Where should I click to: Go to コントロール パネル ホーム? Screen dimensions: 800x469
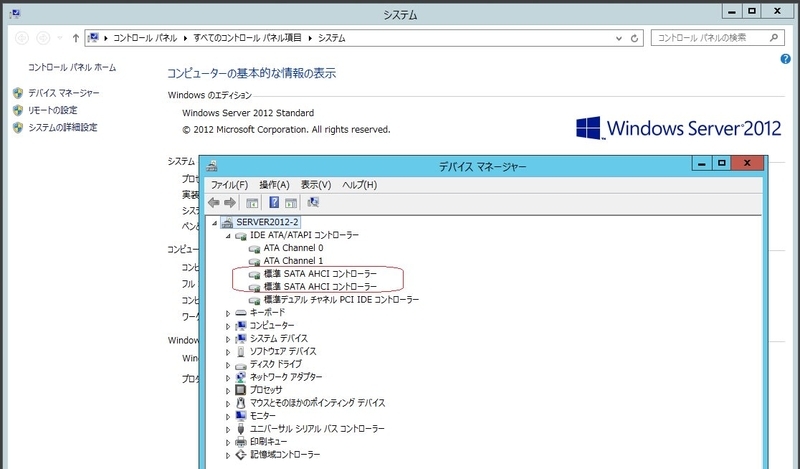click(x=72, y=67)
